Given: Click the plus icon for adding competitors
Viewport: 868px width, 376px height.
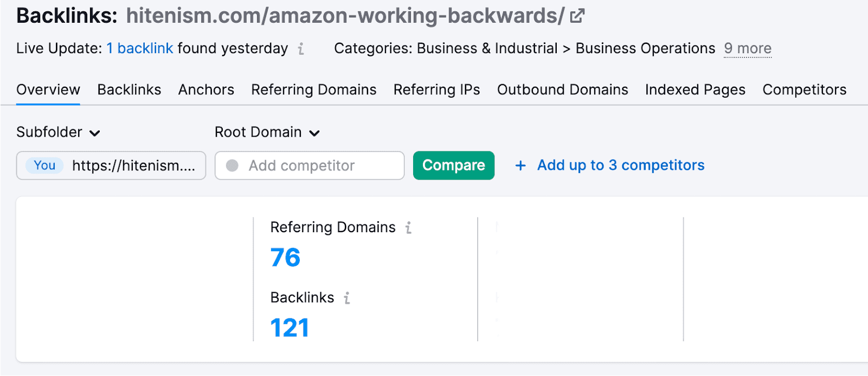Looking at the screenshot, I should point(520,165).
